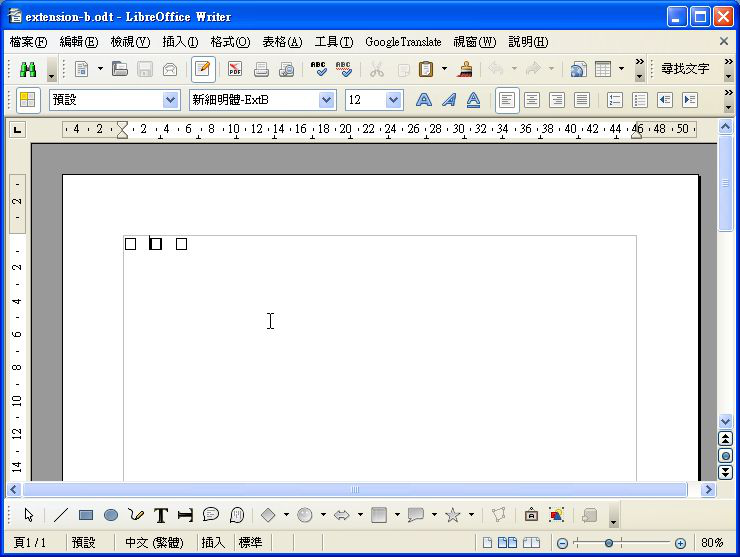Click the Decrease Indent icon
This screenshot has height=557, width=740.
665,100
